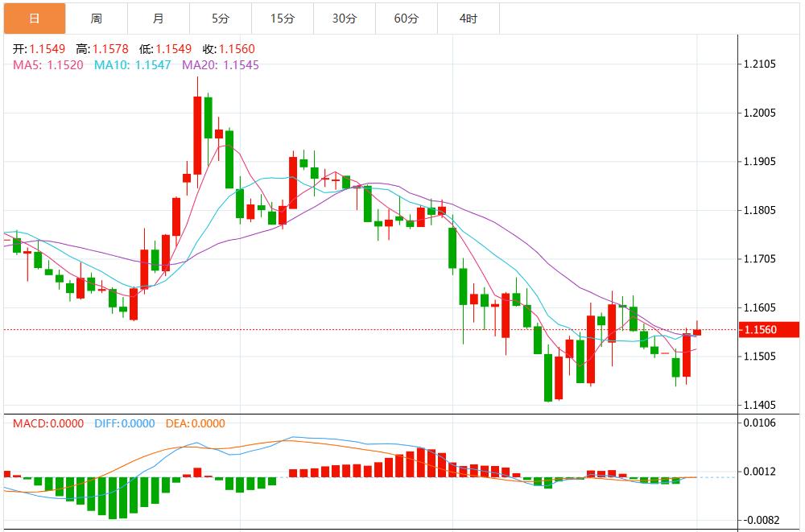The height and width of the screenshot is (532, 805).
Task: Click the orange DEA value label
Action: 195,423
